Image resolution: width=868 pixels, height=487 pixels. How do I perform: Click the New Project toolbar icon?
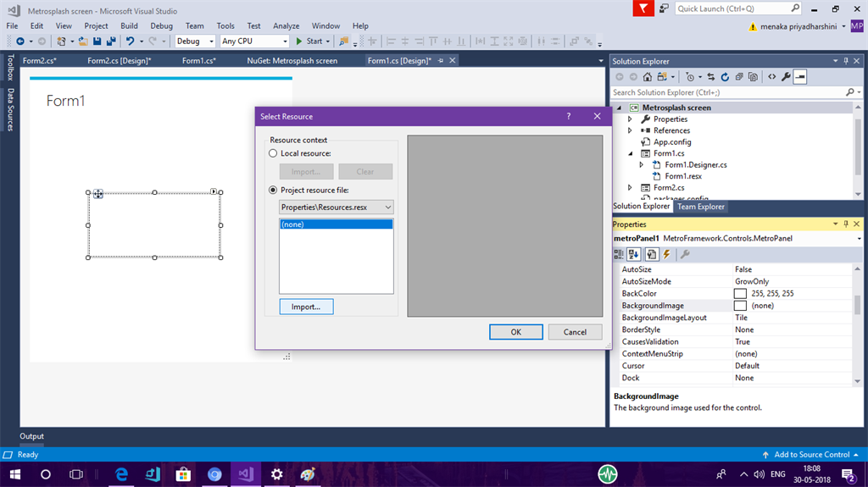[61, 41]
